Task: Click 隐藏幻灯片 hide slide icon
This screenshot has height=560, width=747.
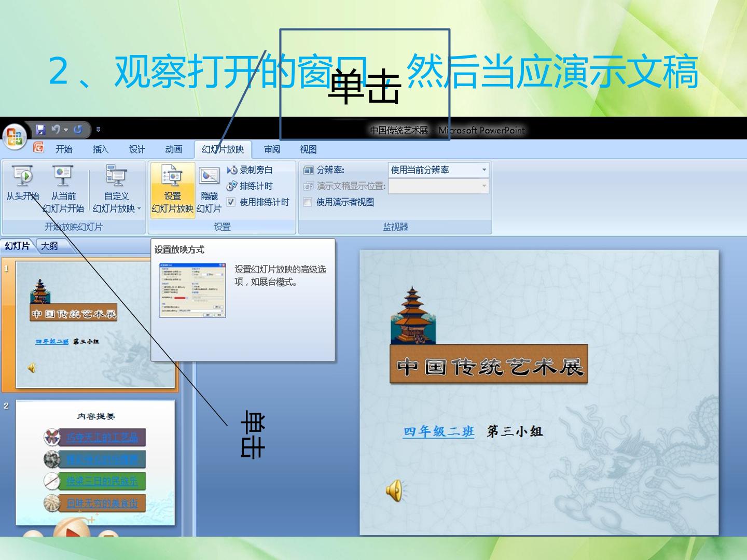Action: pos(209,189)
